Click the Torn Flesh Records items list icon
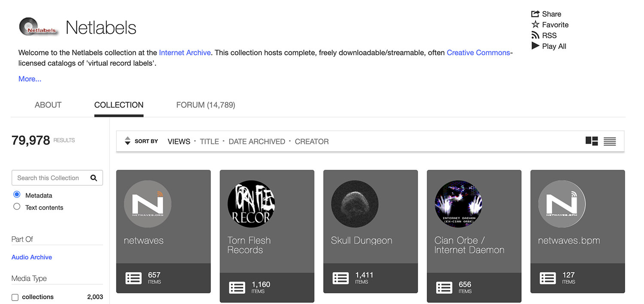 [237, 287]
